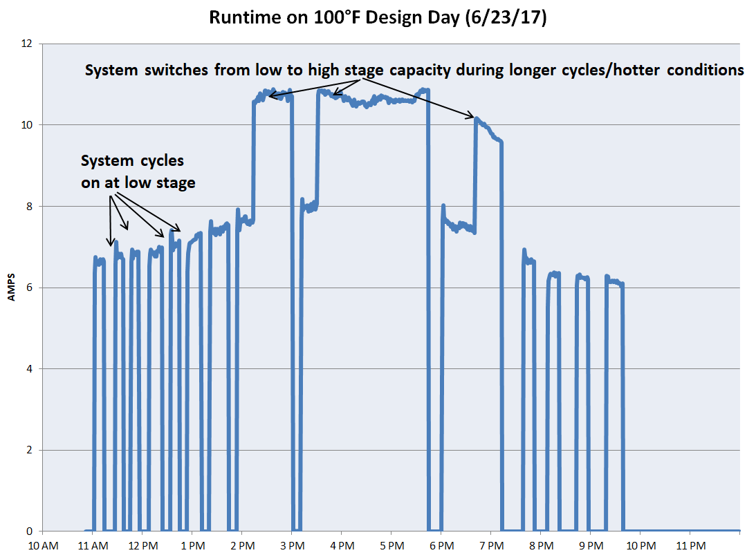
Task: Select the 6 PM time axis label
Action: (x=441, y=545)
